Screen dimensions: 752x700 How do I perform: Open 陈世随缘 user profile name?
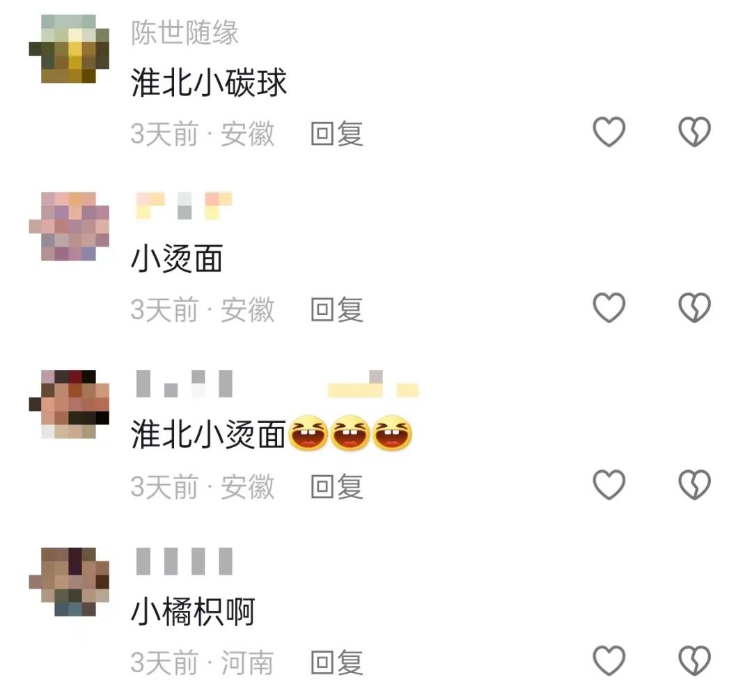[x=185, y=33]
